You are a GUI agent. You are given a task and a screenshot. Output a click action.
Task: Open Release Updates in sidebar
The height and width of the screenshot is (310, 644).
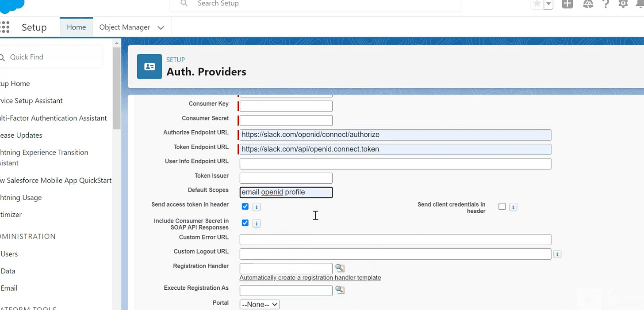click(21, 135)
